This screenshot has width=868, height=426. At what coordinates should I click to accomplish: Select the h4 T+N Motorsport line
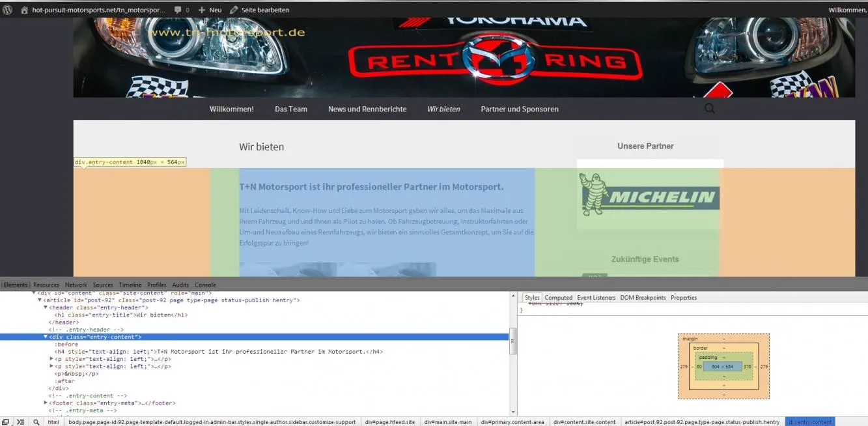coord(219,352)
